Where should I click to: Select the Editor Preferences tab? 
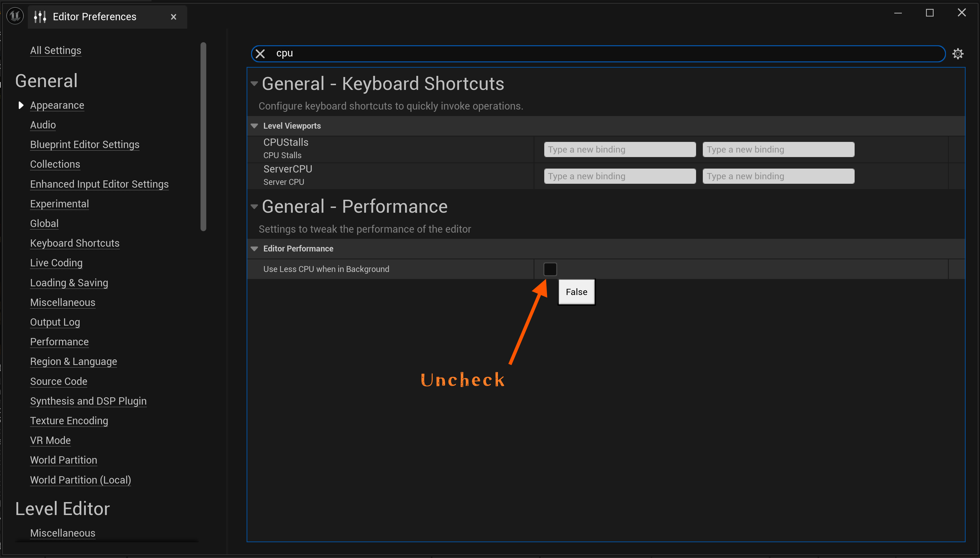(107, 17)
